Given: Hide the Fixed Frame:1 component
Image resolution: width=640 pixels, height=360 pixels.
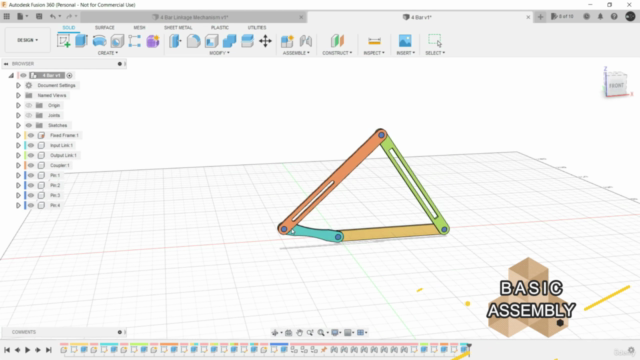Looking at the screenshot, I should (31, 135).
